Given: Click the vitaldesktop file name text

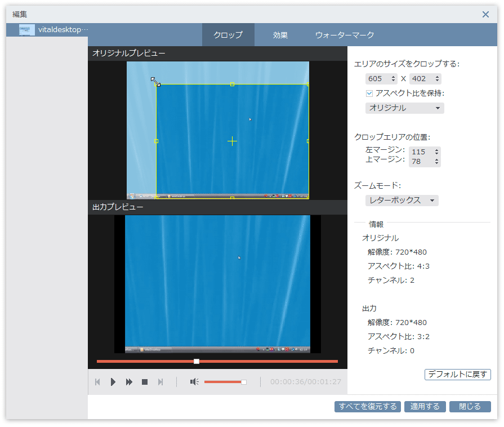Looking at the screenshot, I should pyautogui.click(x=63, y=30).
